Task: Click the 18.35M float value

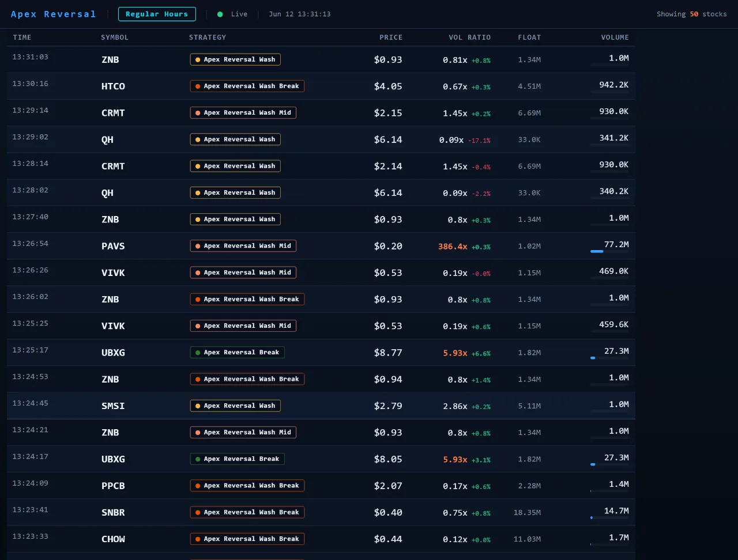Action: (528, 513)
